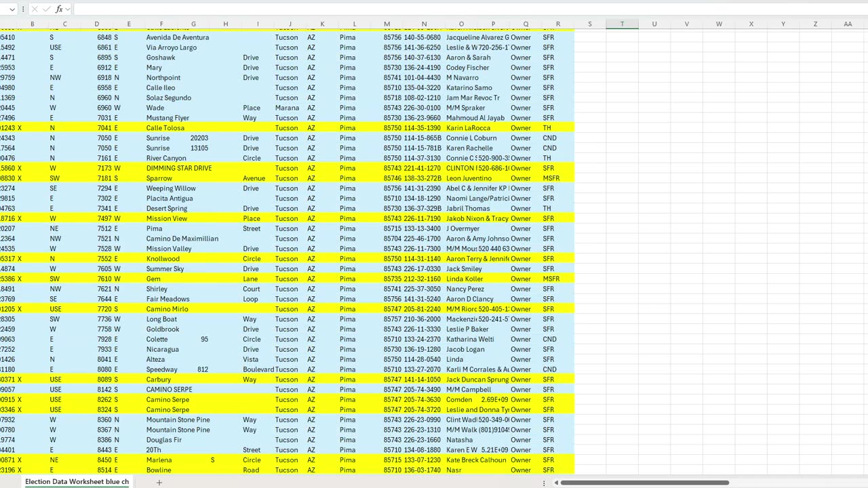This screenshot has height=488, width=868.
Task: Click the 'Weeping Willow' cell
Action: 171,188
